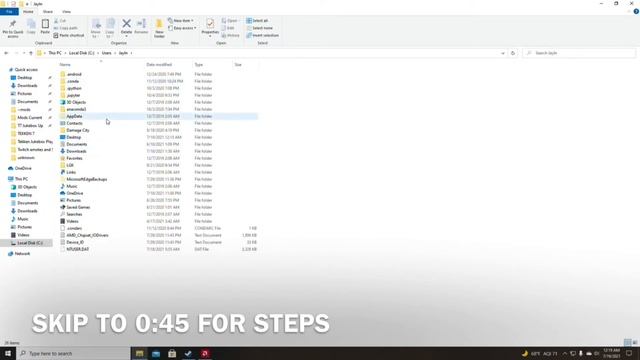Click History in the Open group
Viewport: 640px width, 360px height.
point(231,36)
